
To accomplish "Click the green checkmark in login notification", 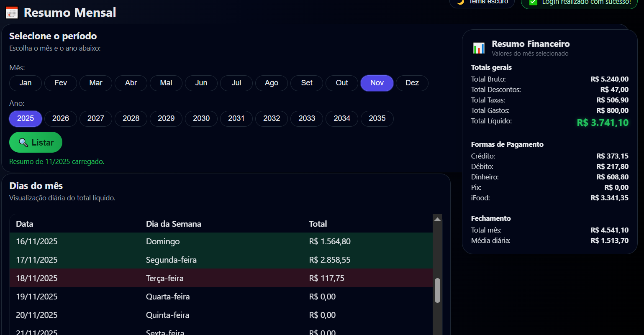I will click(533, 2).
